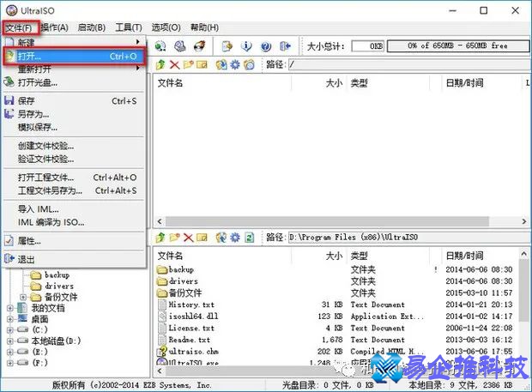Image resolution: width=532 pixels, height=392 pixels.
Task: Click the gear settings icon in upper pane toolbar
Action: [237, 64]
